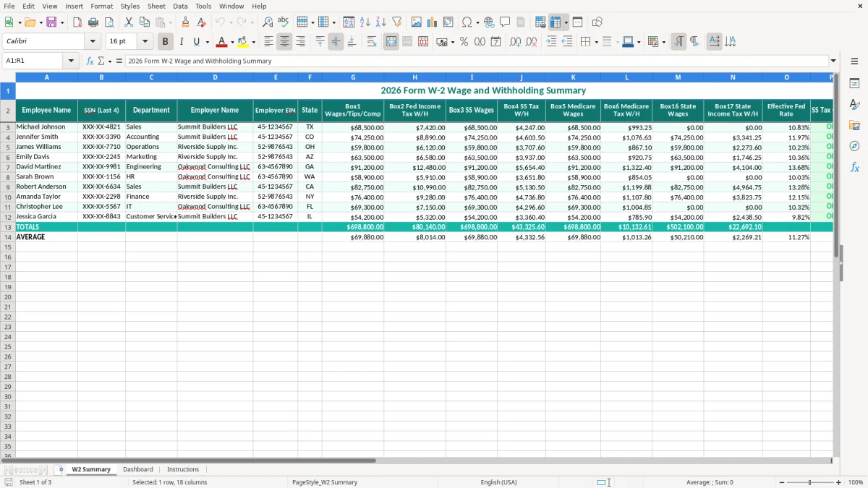Open the Save button dropdown arrow
The height and width of the screenshot is (488, 868).
coord(62,22)
